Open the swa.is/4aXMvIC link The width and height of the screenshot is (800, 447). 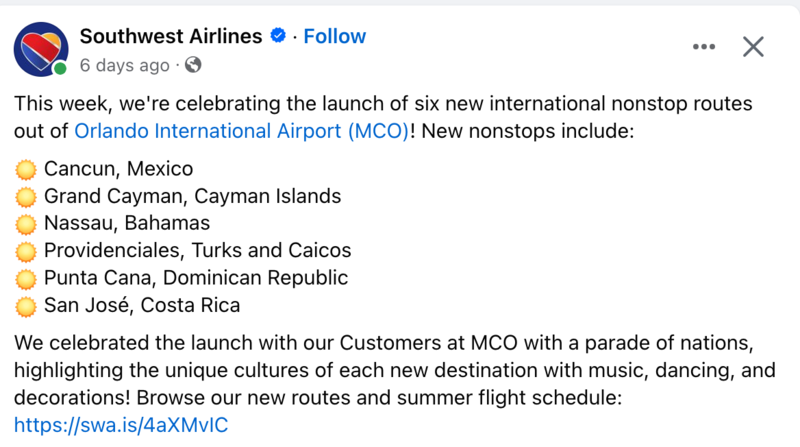121,425
